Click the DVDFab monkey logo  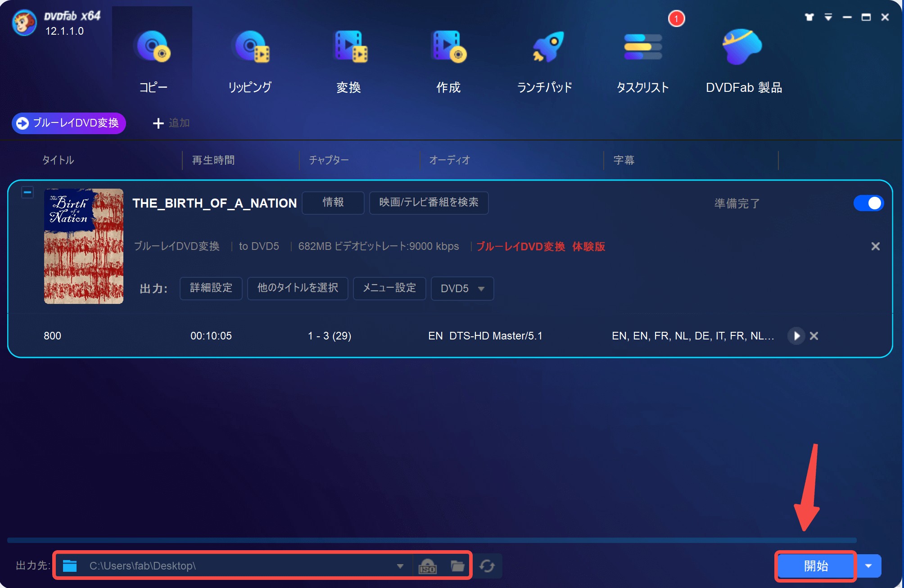click(x=24, y=23)
